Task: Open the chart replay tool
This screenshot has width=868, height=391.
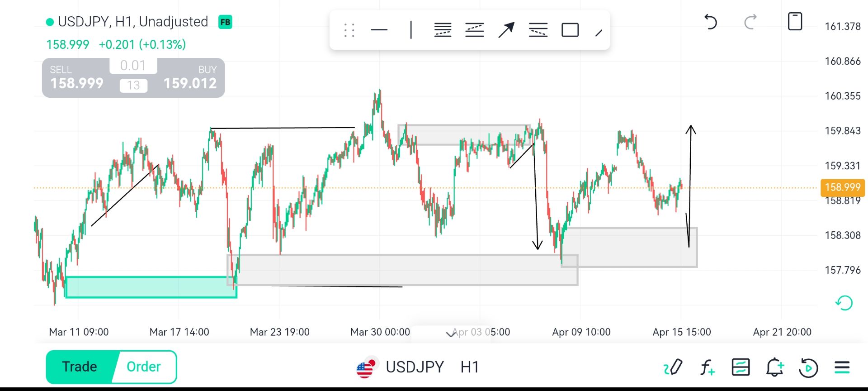Action: [808, 367]
